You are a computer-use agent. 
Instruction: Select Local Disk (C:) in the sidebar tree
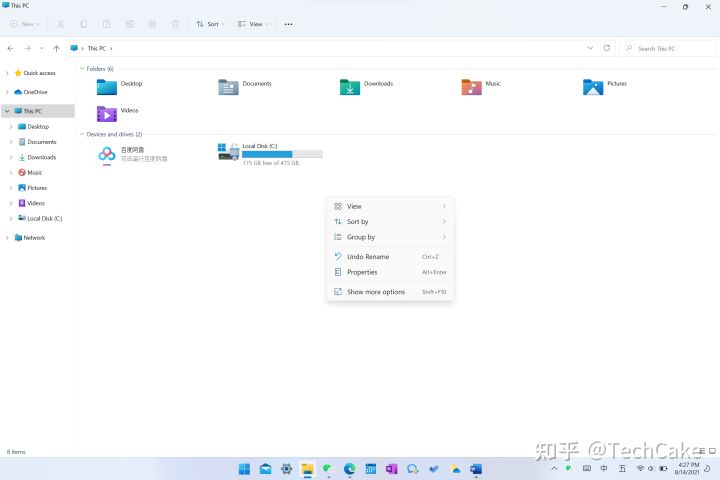tap(45, 219)
